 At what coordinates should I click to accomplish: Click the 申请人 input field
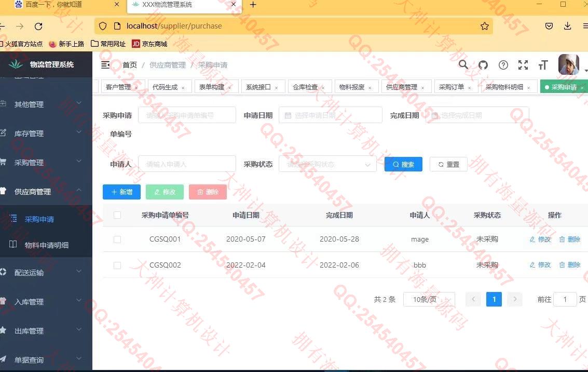187,164
